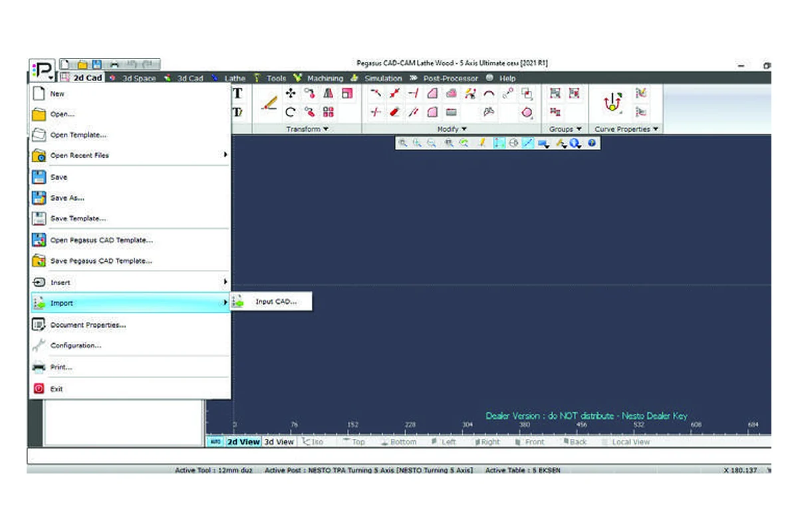Click the red circle tool in Modify
This screenshot has width=798, height=532.
(x=527, y=112)
